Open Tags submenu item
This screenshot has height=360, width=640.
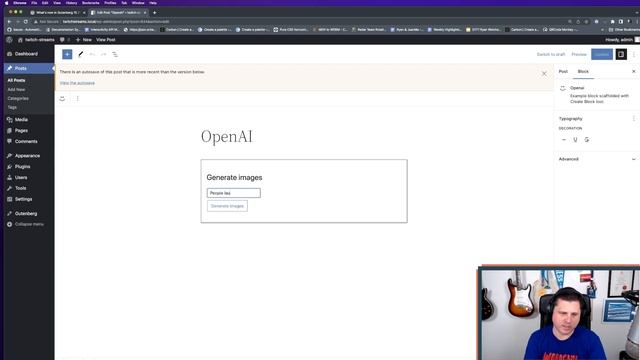point(12,107)
